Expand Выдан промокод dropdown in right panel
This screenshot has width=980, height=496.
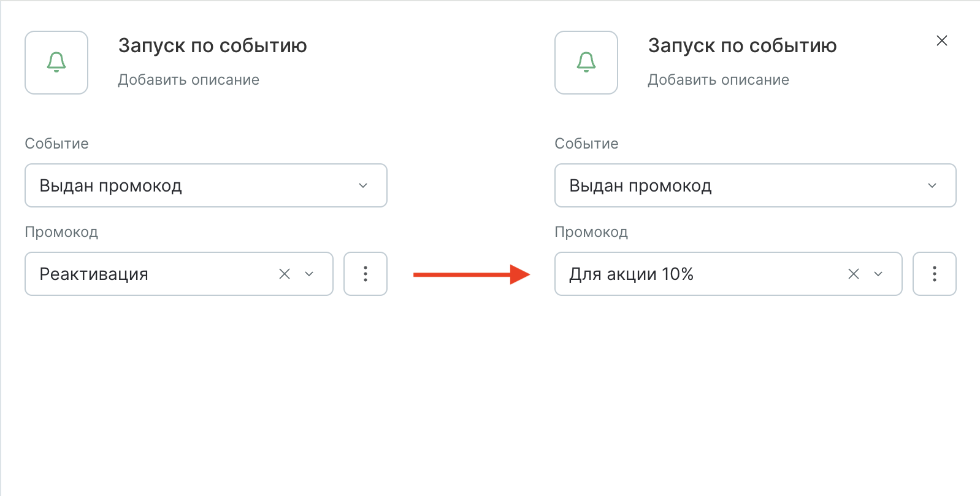[932, 185]
